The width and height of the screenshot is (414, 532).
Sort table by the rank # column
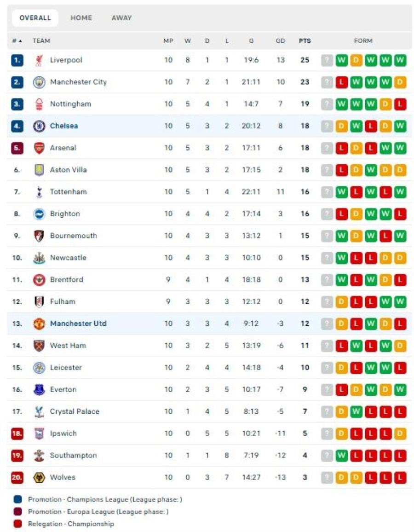(17, 40)
